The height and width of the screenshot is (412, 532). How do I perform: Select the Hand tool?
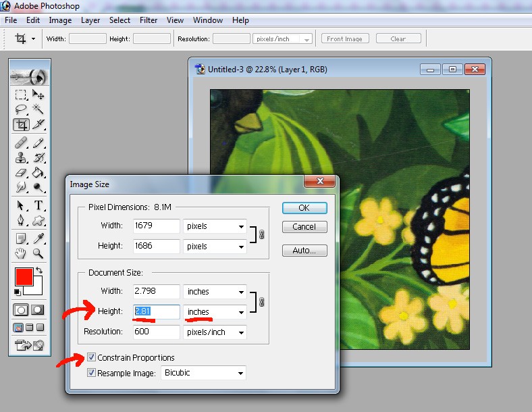pyautogui.click(x=21, y=253)
